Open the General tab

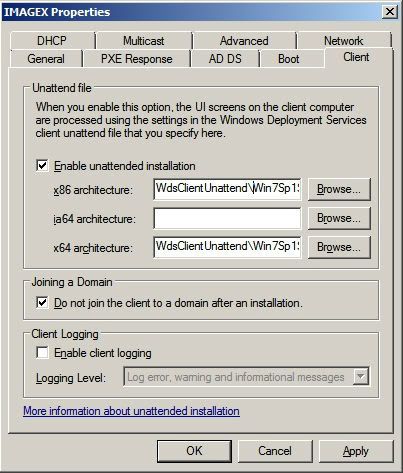click(46, 59)
